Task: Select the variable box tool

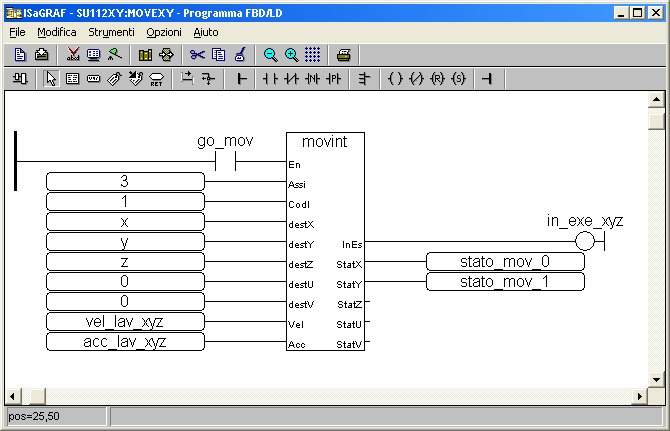Action: (94, 79)
